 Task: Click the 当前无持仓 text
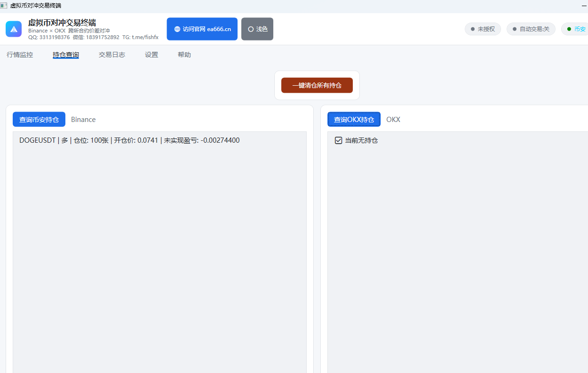tap(361, 140)
